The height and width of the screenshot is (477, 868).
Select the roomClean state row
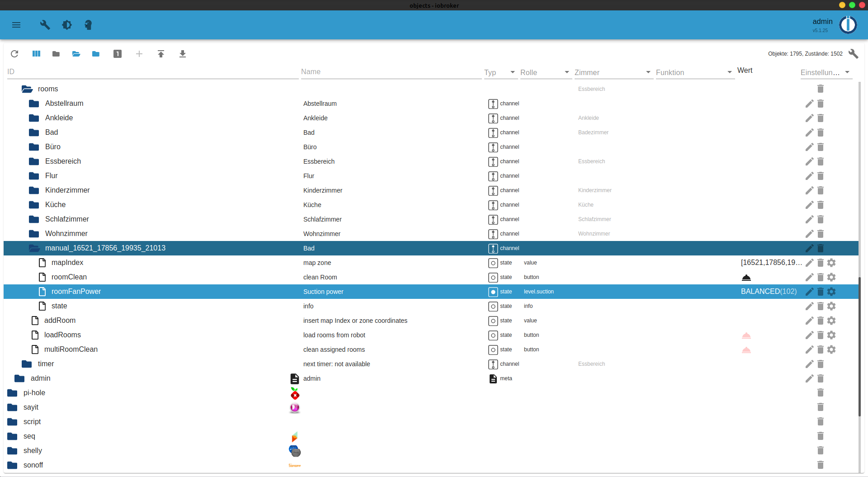point(431,277)
